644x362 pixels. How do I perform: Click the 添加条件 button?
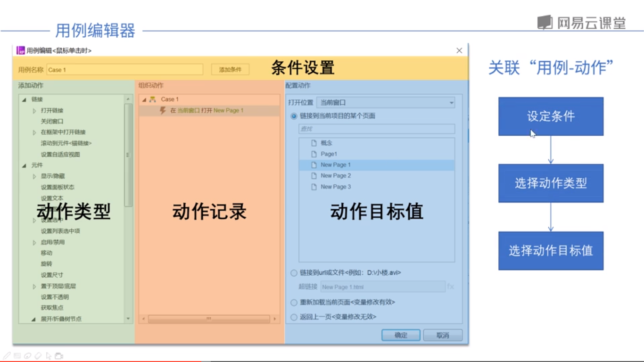(x=229, y=69)
